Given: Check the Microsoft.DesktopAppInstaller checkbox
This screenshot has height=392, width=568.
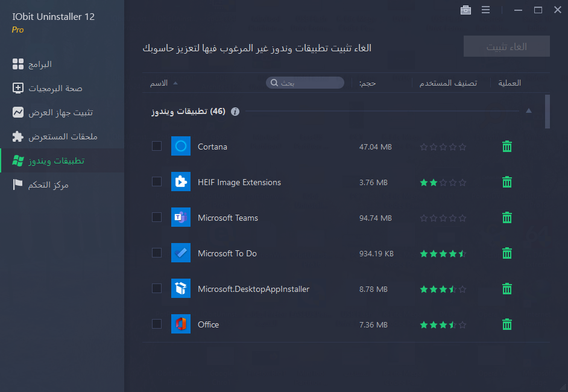Looking at the screenshot, I should 157,288.
